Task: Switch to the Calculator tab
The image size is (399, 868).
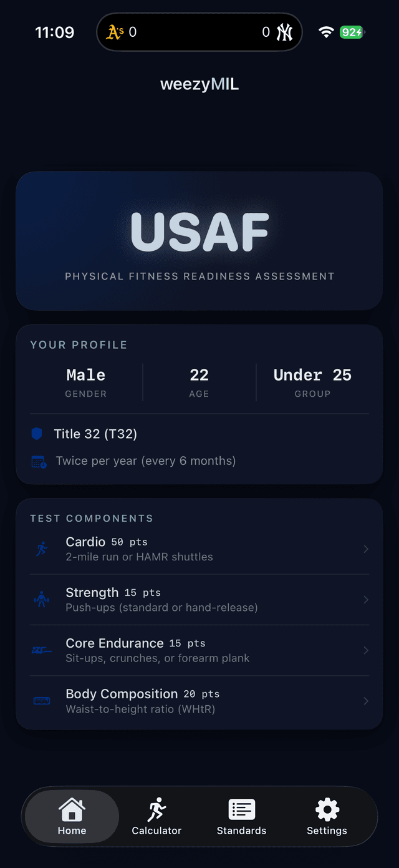Action: click(156, 816)
